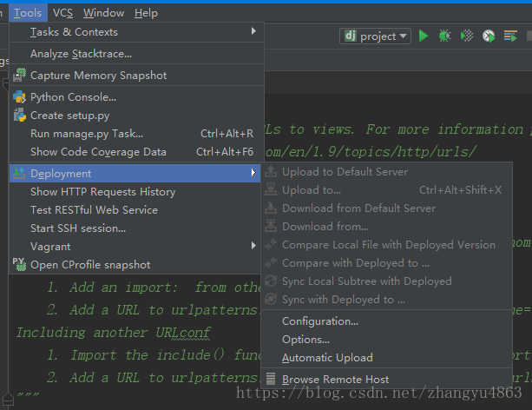Image resolution: width=532 pixels, height=410 pixels.
Task: Click the Debug bug icon
Action: coord(444,36)
